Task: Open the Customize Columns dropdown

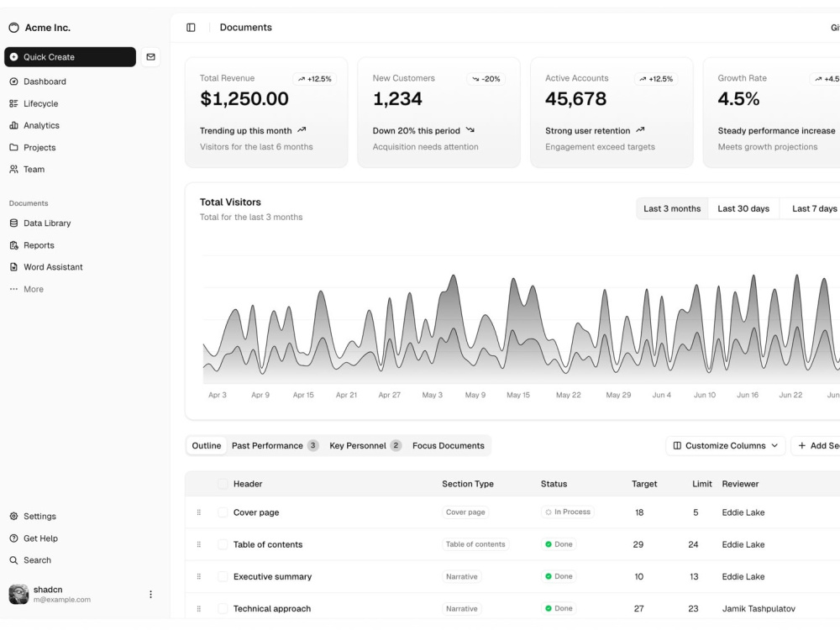Action: click(x=726, y=446)
